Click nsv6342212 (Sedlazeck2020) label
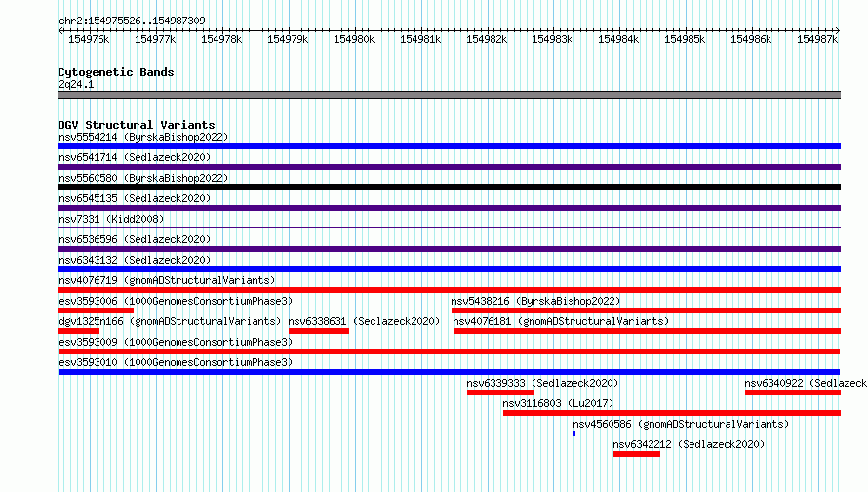Screen dimensions: 868x492 [x=689, y=444]
